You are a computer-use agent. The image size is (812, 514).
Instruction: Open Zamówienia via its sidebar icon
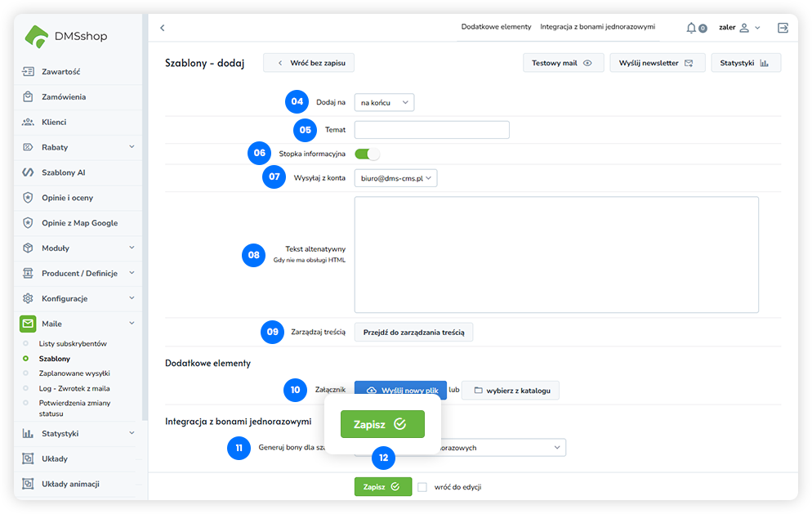pos(28,96)
